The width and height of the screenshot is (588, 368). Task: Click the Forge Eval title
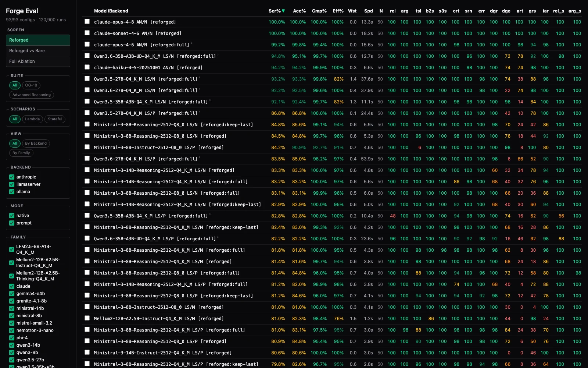[22, 11]
